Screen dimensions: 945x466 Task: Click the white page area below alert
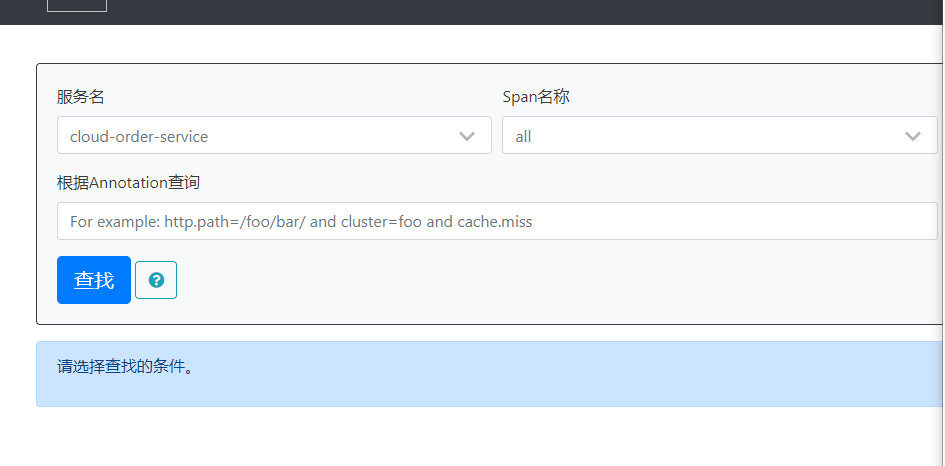point(480,438)
